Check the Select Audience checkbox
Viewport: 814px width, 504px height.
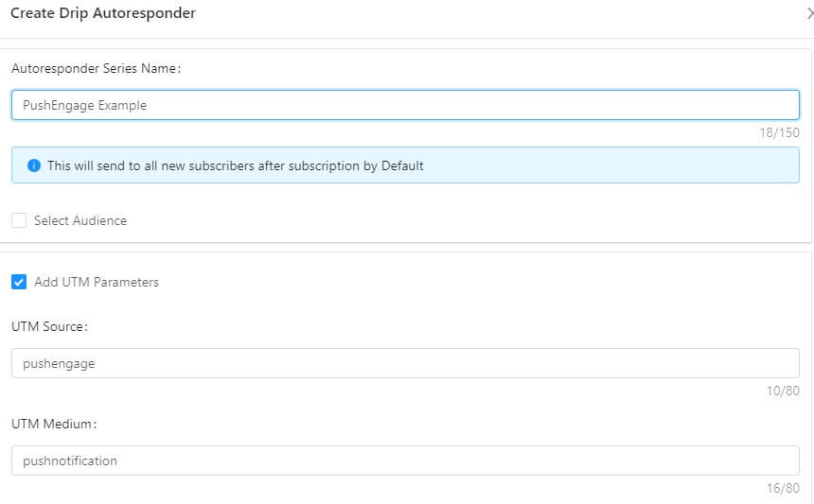click(x=19, y=220)
